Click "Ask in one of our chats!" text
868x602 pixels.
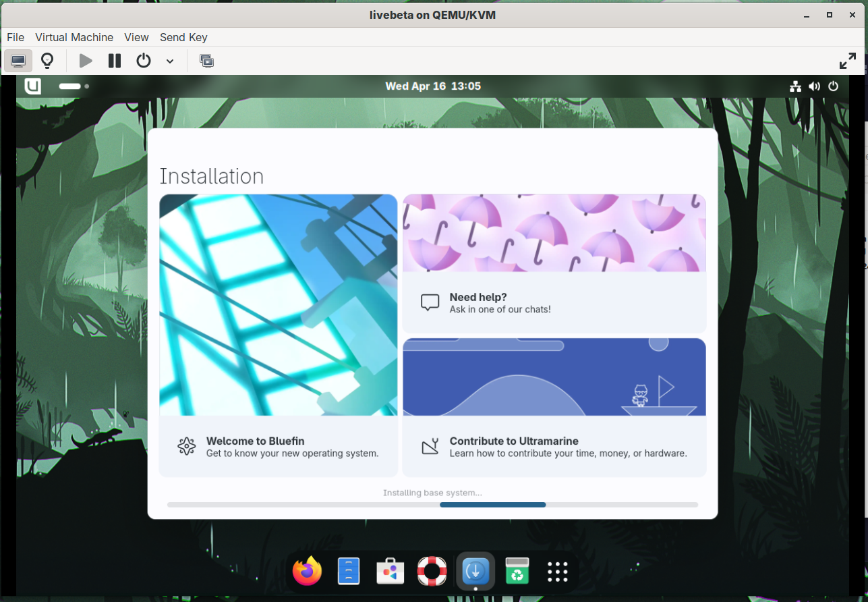pyautogui.click(x=500, y=309)
